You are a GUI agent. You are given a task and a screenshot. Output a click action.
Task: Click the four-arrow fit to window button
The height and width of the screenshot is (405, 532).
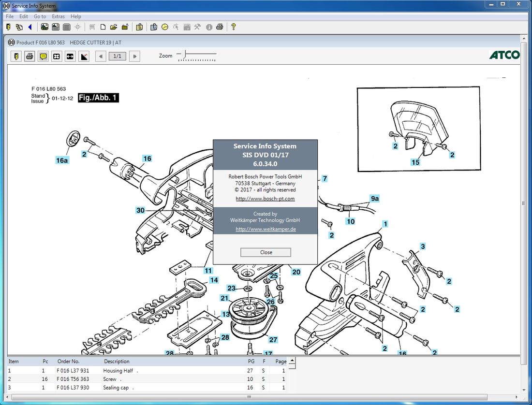pos(57,57)
